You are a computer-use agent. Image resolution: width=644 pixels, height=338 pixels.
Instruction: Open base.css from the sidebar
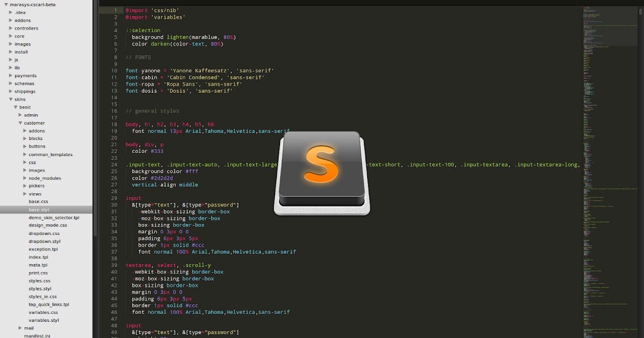[38, 201]
